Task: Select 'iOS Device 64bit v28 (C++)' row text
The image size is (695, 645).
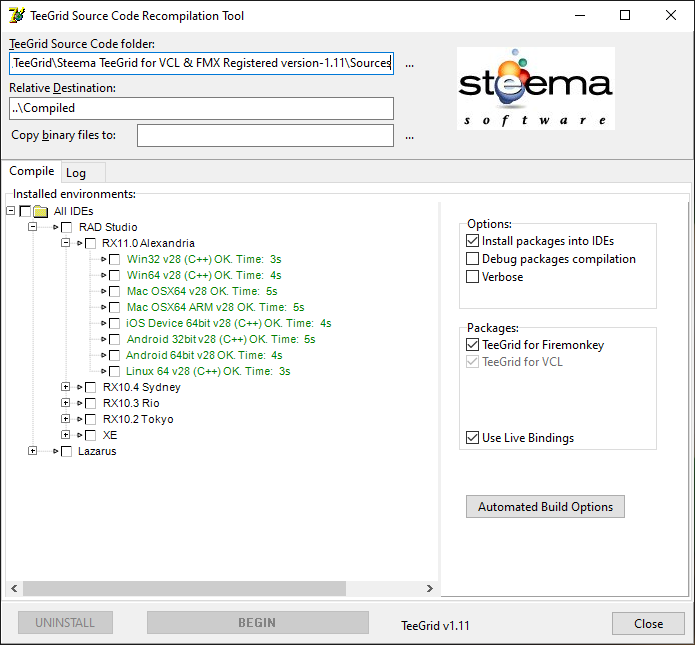Action: [x=228, y=323]
